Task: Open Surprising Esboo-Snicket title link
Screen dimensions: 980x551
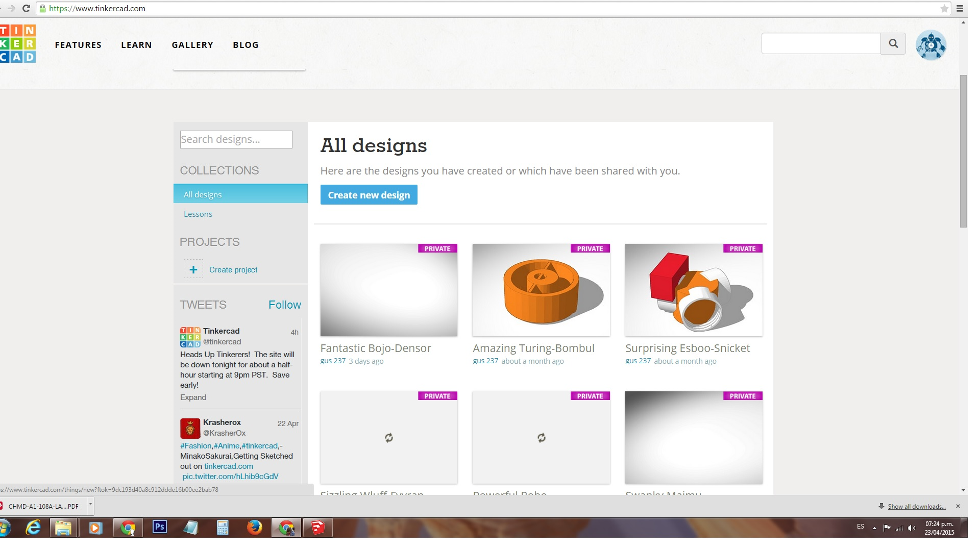Action: click(x=688, y=348)
